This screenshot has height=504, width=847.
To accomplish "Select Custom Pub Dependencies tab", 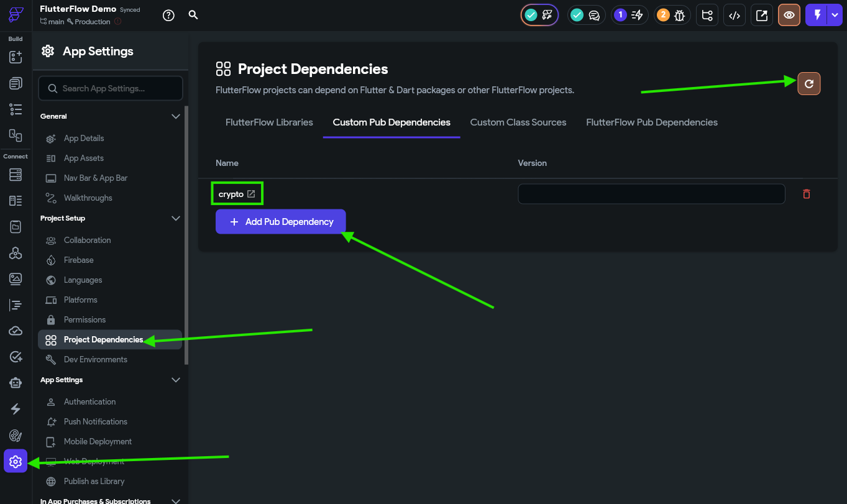I will (x=391, y=122).
